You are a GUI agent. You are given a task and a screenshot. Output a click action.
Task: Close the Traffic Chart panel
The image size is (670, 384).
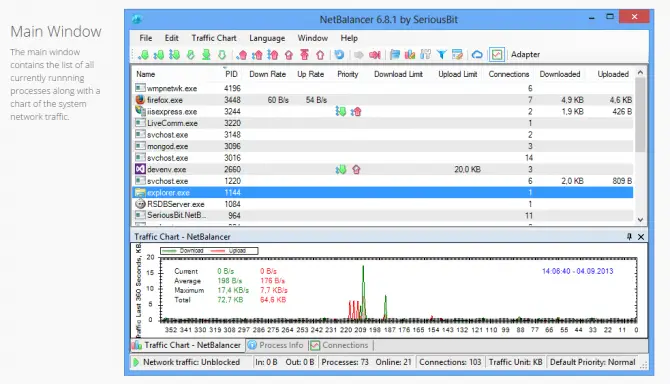pyautogui.click(x=641, y=237)
